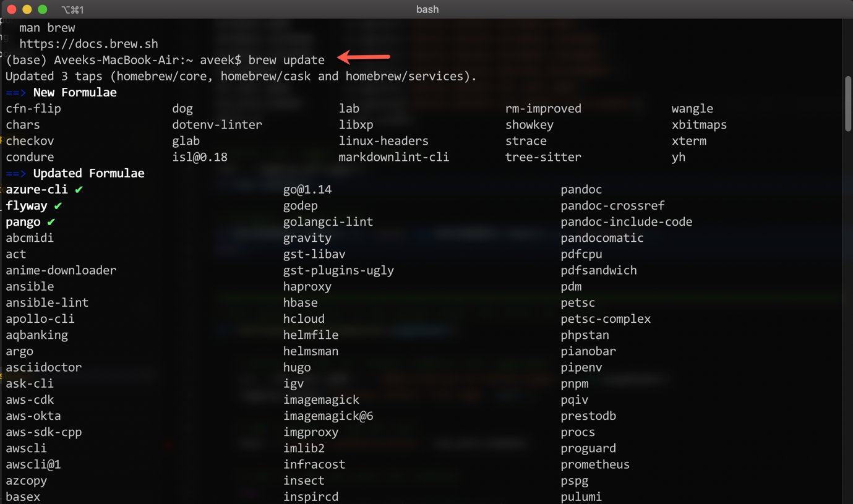853x504 pixels.
Task: Select 'tree-sitter' in the new formulae
Action: [x=543, y=157]
